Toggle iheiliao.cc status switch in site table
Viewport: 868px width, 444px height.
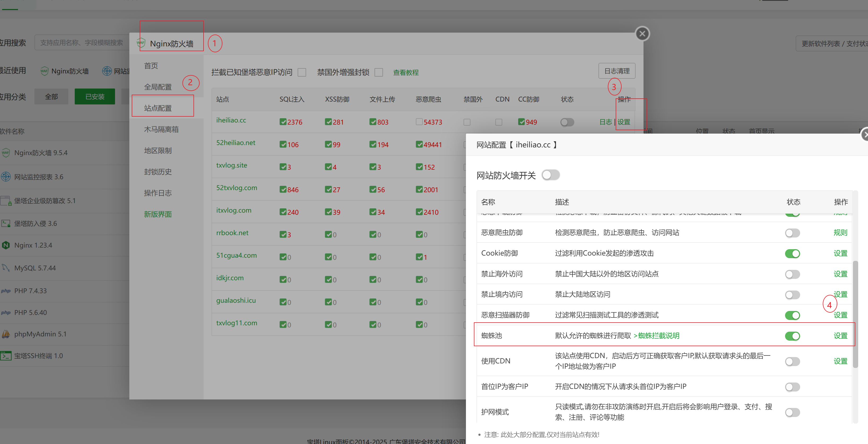pos(567,122)
